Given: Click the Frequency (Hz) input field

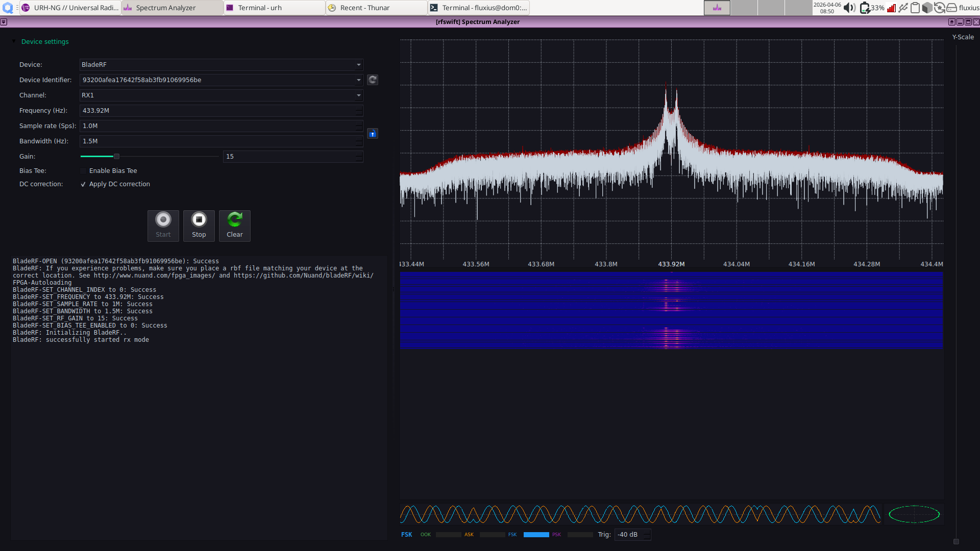Looking at the screenshot, I should coord(217,111).
